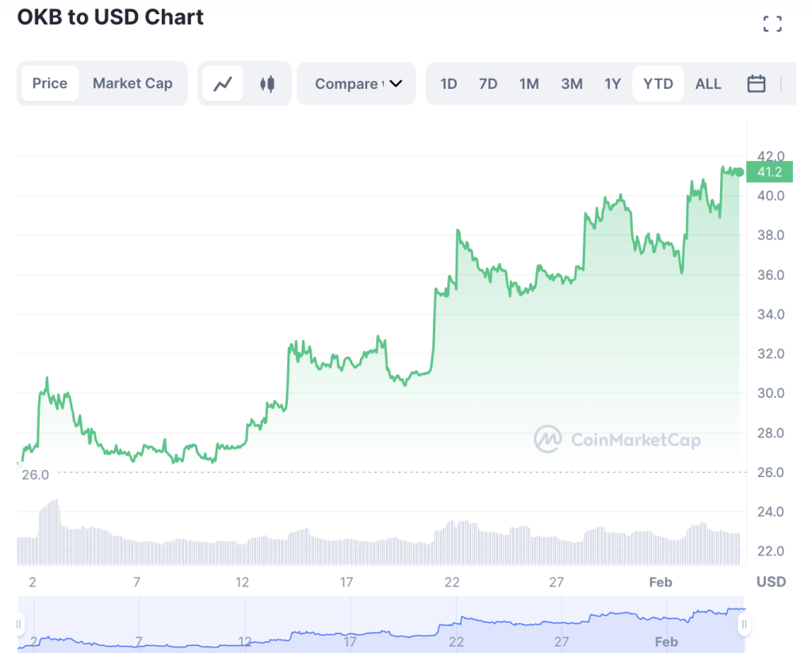Select the 7D time range
This screenshot has width=812, height=653.
(x=488, y=84)
